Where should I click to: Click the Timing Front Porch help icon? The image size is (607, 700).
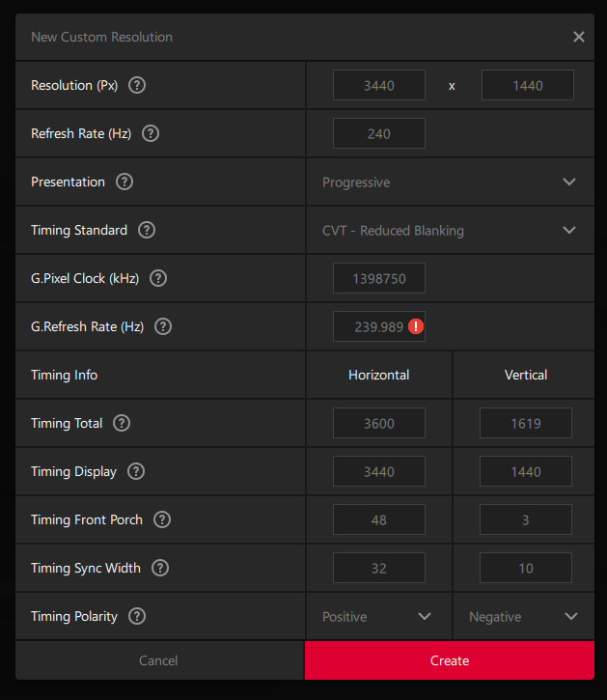pos(162,519)
